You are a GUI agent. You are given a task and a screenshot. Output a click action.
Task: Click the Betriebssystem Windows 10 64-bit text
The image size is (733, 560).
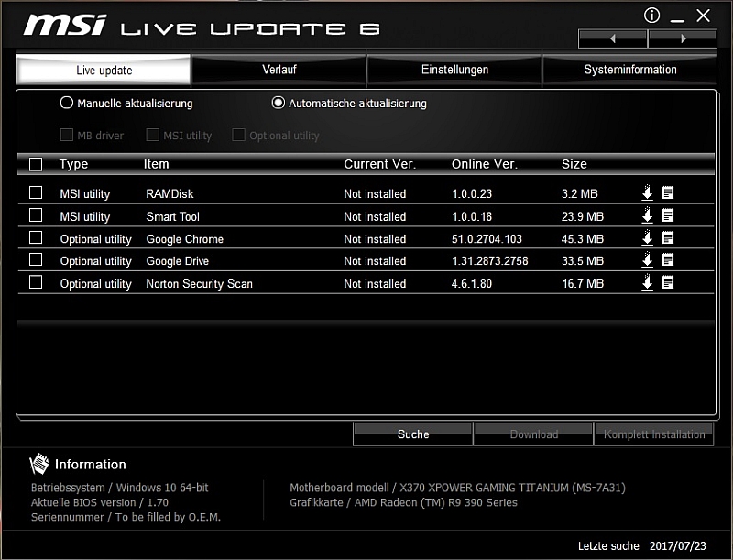120,488
